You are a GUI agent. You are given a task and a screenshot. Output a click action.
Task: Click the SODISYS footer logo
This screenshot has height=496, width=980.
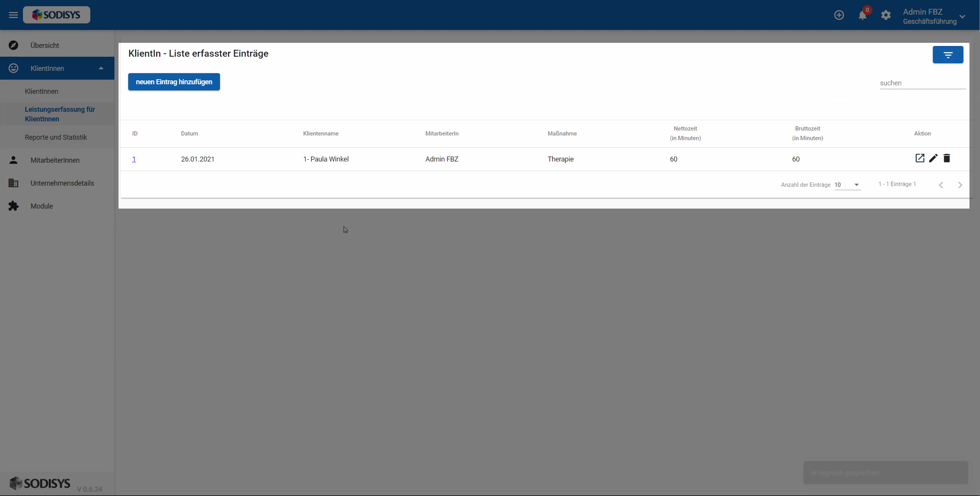pyautogui.click(x=40, y=483)
